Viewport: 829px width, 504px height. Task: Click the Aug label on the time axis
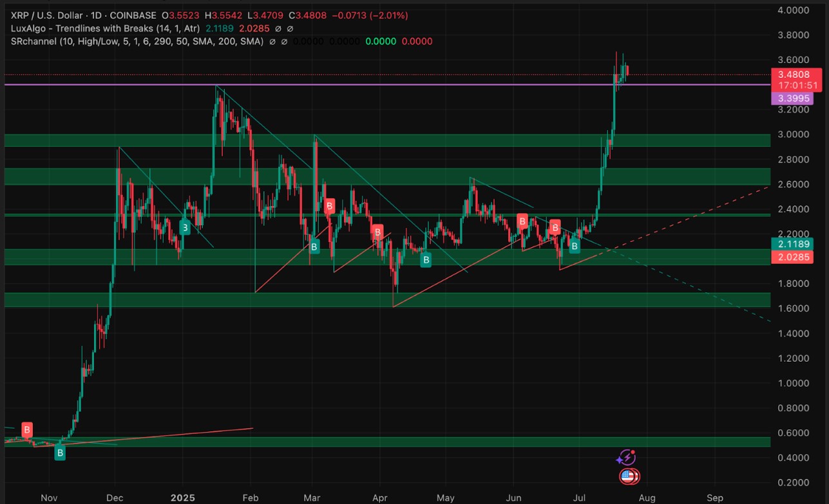pos(647,498)
